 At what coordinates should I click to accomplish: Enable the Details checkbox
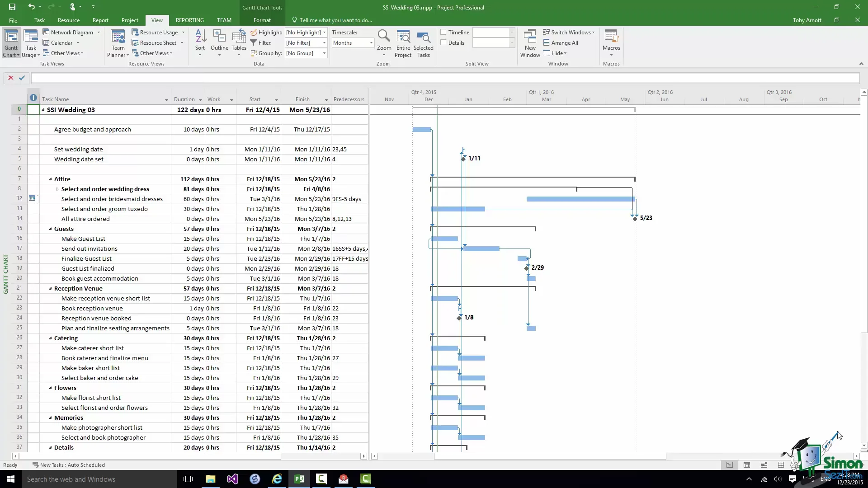[x=443, y=42]
